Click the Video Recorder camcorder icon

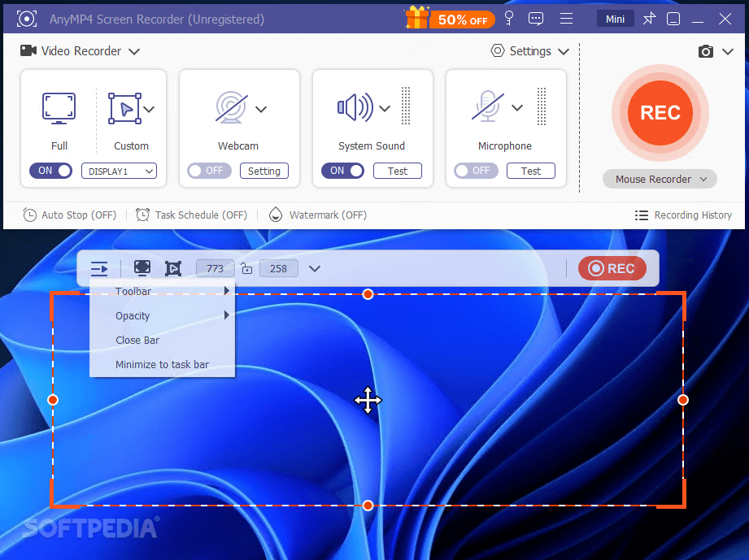tap(28, 50)
